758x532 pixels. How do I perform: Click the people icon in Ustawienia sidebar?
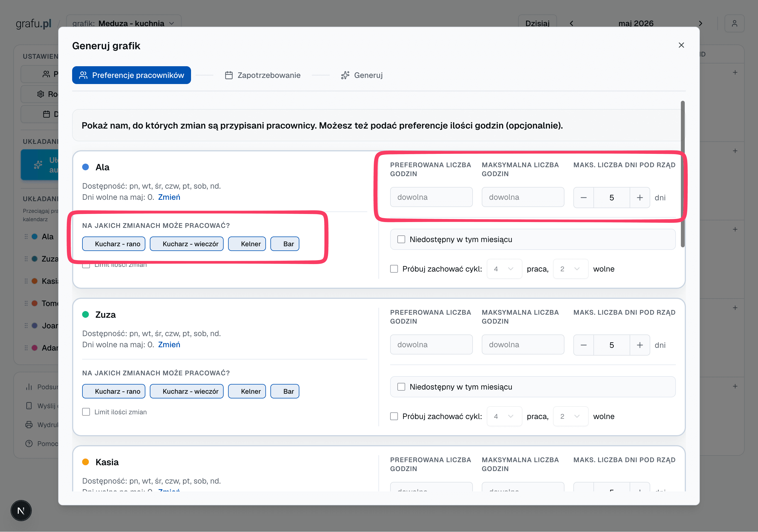[46, 74]
